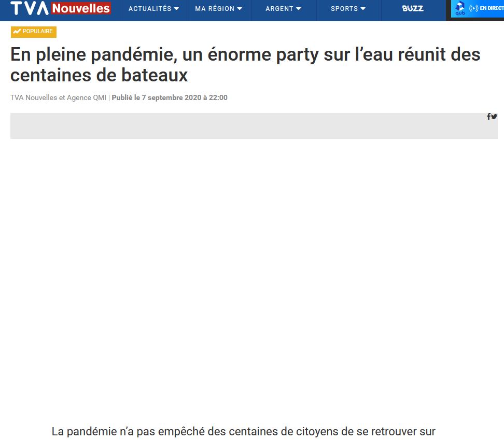Click the TVA Nouvelles et Agence QMI byline
The height and width of the screenshot is (440, 504).
(58, 97)
